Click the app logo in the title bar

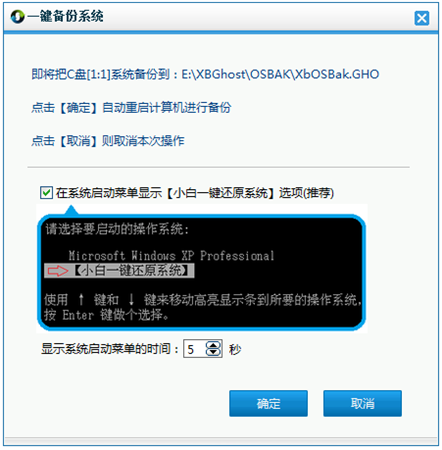[x=17, y=17]
